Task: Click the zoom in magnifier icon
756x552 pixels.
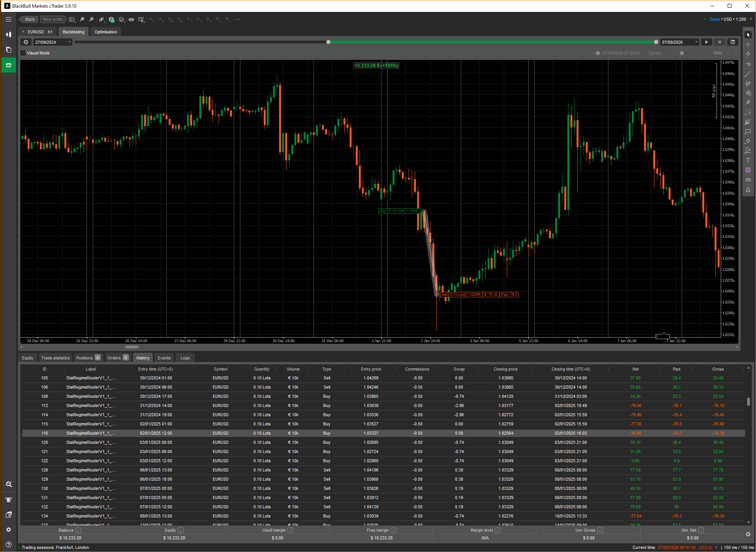Action: pyautogui.click(x=91, y=19)
